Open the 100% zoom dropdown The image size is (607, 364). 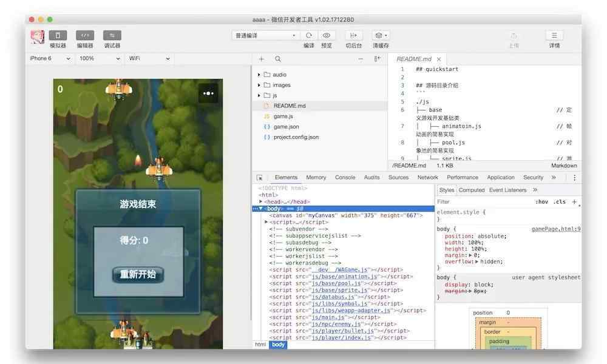pos(100,58)
